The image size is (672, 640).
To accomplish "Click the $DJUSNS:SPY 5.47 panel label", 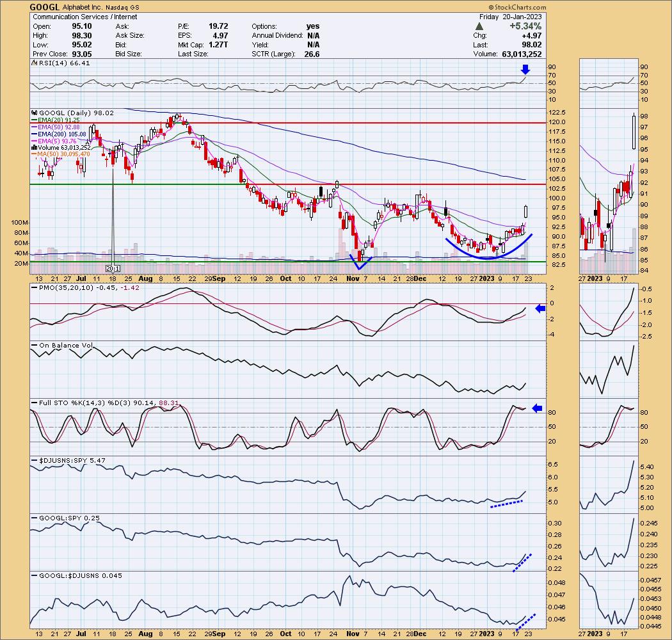I will click(x=72, y=460).
